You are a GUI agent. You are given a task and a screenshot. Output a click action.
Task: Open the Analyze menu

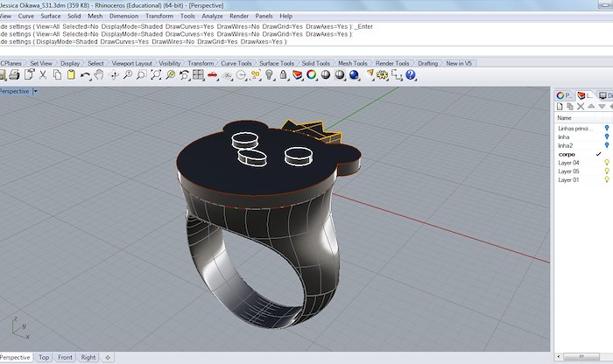[212, 16]
